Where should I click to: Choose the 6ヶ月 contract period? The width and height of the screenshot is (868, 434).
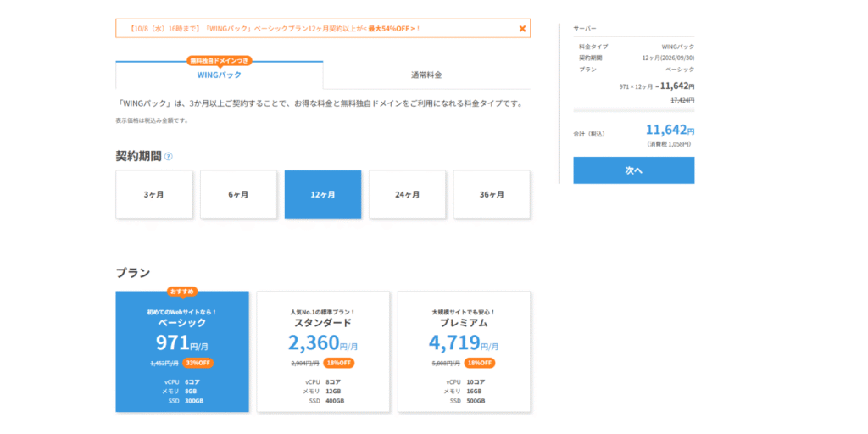click(x=238, y=194)
